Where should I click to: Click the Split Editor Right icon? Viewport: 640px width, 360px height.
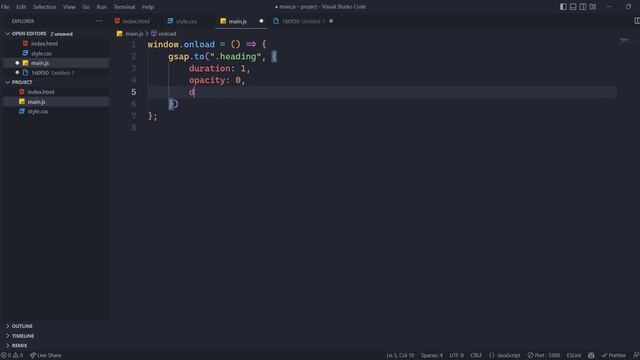pos(637,21)
